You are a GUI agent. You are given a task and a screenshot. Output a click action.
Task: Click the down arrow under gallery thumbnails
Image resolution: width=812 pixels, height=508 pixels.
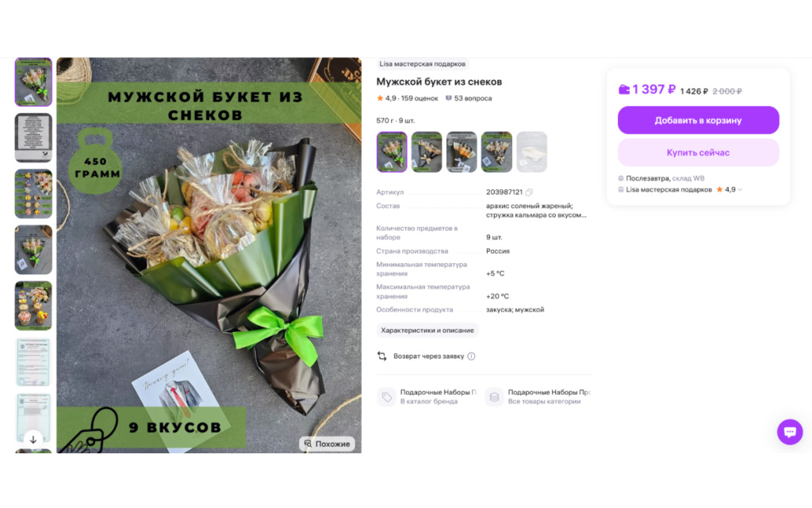coord(33,440)
